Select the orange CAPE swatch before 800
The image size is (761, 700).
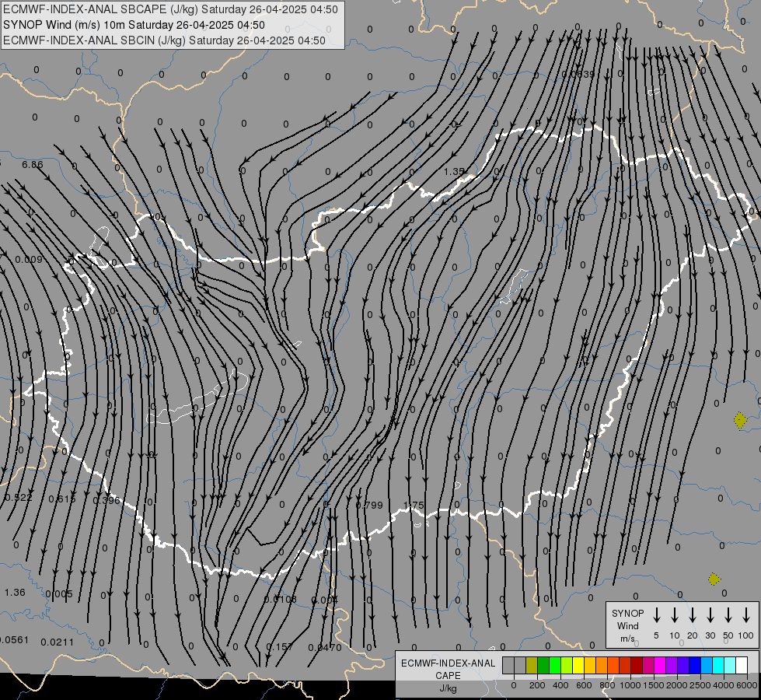(x=602, y=665)
